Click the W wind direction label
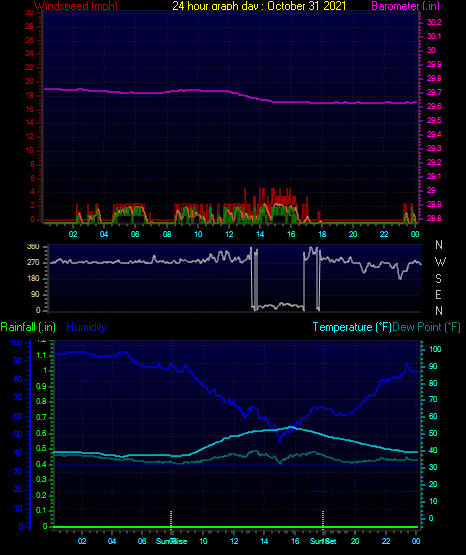466x555 pixels. (x=440, y=262)
